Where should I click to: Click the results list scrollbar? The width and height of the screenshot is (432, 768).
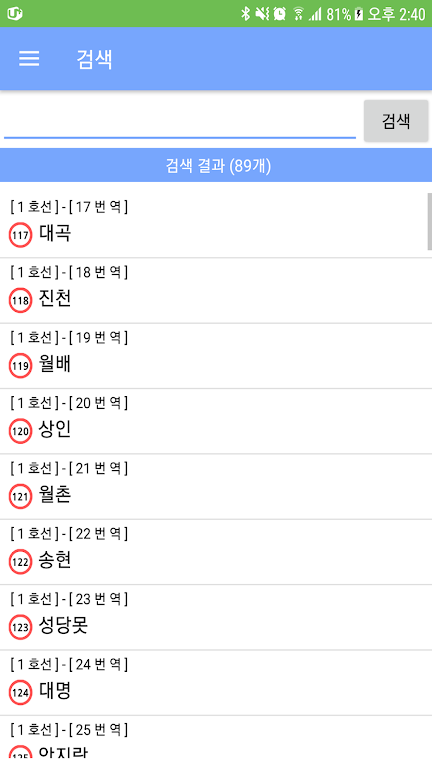(x=430, y=221)
